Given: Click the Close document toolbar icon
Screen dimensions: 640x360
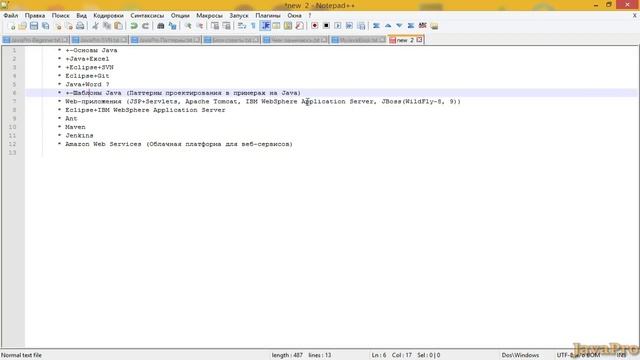Looking at the screenshot, I should 58,26.
